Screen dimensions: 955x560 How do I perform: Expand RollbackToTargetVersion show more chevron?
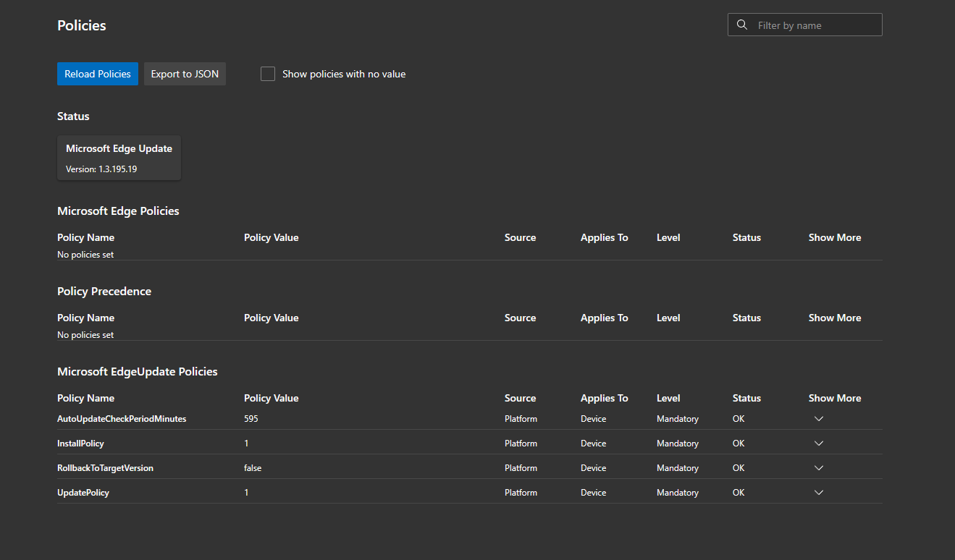tap(819, 468)
